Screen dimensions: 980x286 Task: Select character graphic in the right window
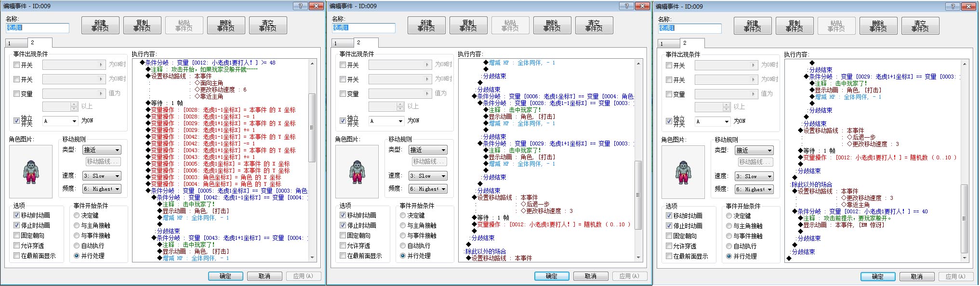683,172
